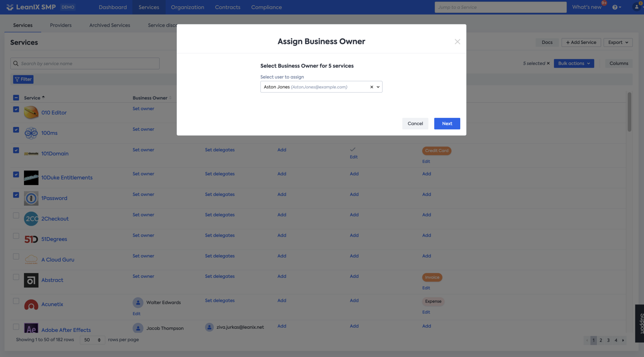The image size is (644, 357).
Task: Open the Export dropdown
Action: (618, 43)
